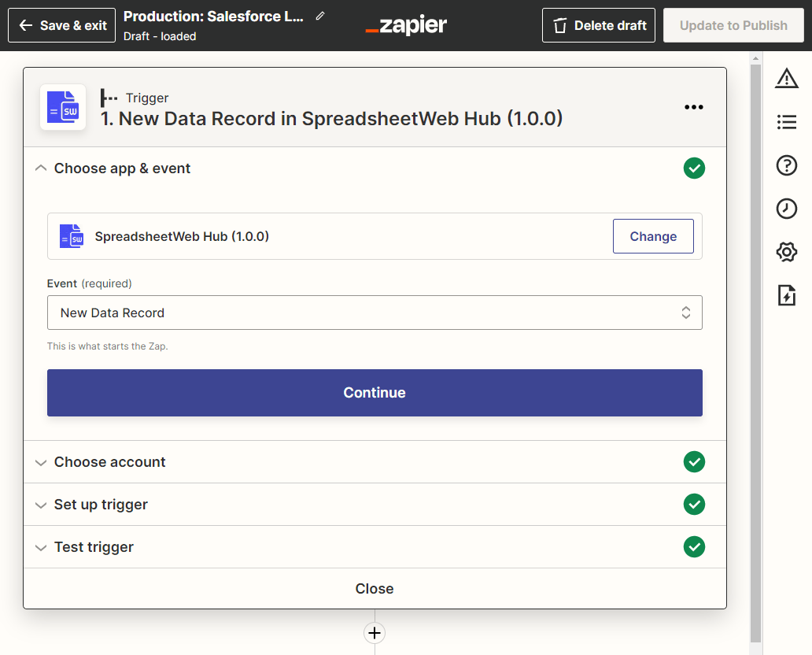The height and width of the screenshot is (655, 812).
Task: Click Delete draft button
Action: coord(599,25)
